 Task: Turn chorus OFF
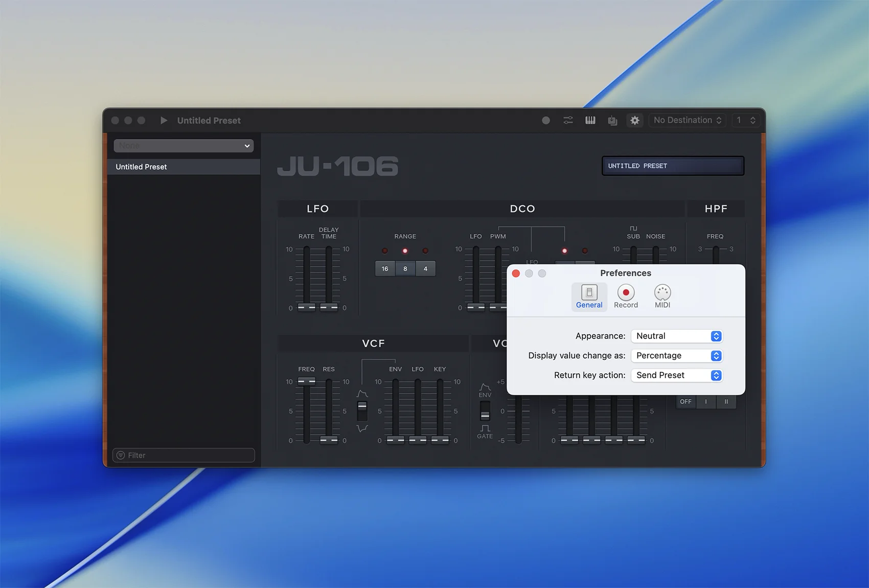coord(685,402)
